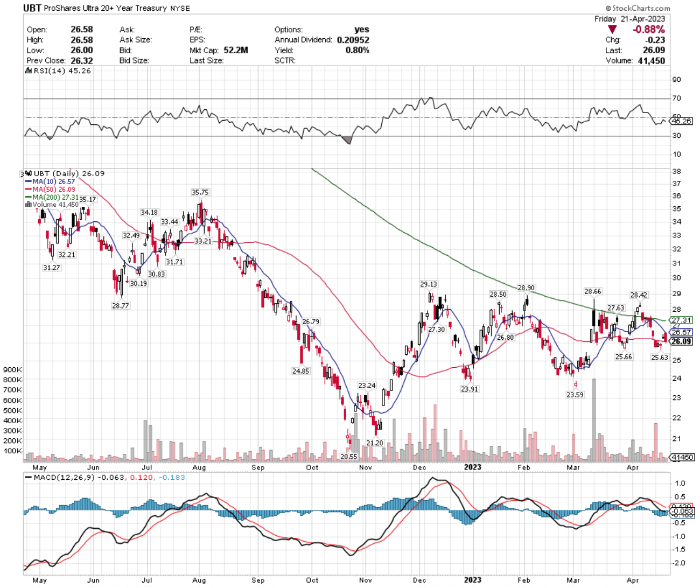
Task: Click the Friday 21-Apr-2023 date
Action: tap(629, 18)
